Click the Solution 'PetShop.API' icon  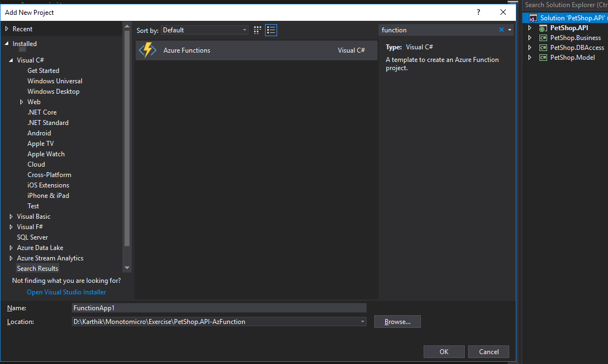(533, 18)
